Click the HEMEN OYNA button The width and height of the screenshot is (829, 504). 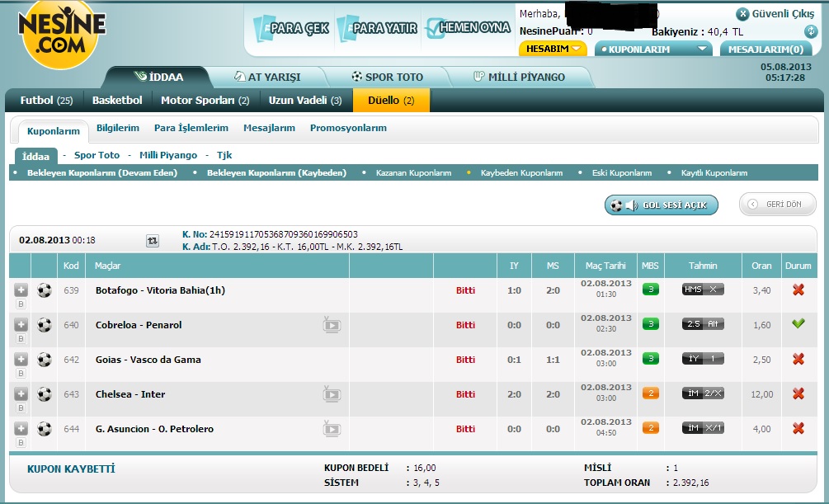point(468,27)
